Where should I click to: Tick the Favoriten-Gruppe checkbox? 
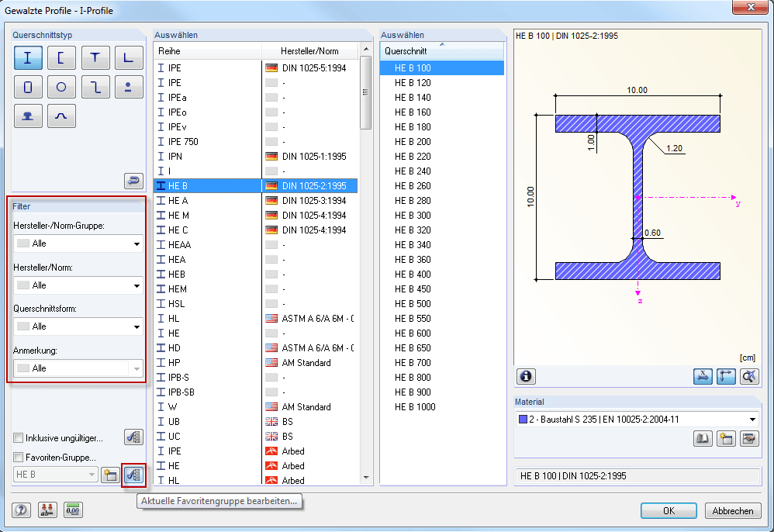19,457
